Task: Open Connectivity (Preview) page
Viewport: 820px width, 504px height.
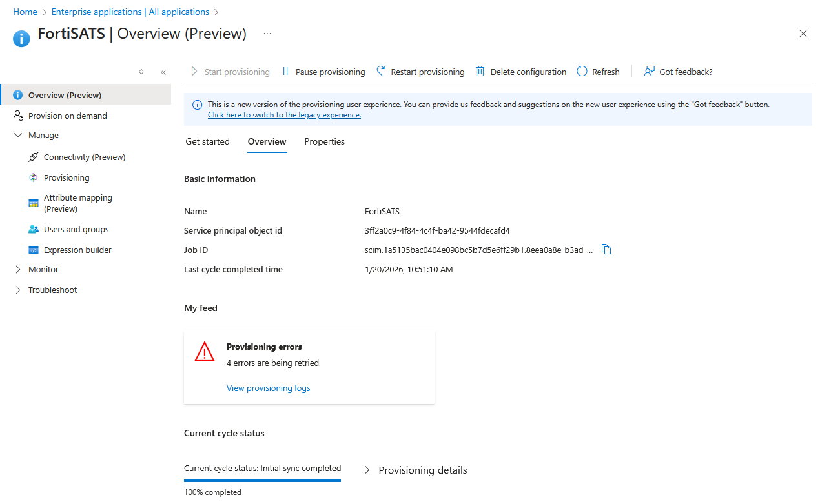Action: click(86, 157)
